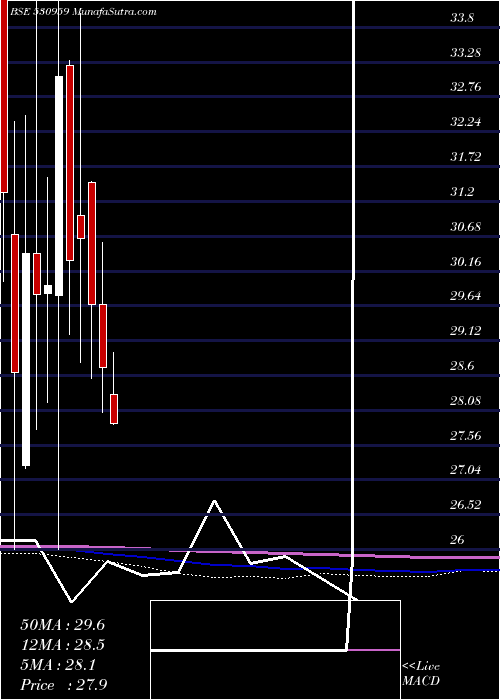Select the 27.56 price level label
Image resolution: width=500 pixels, height=700 pixels.
tap(466, 435)
